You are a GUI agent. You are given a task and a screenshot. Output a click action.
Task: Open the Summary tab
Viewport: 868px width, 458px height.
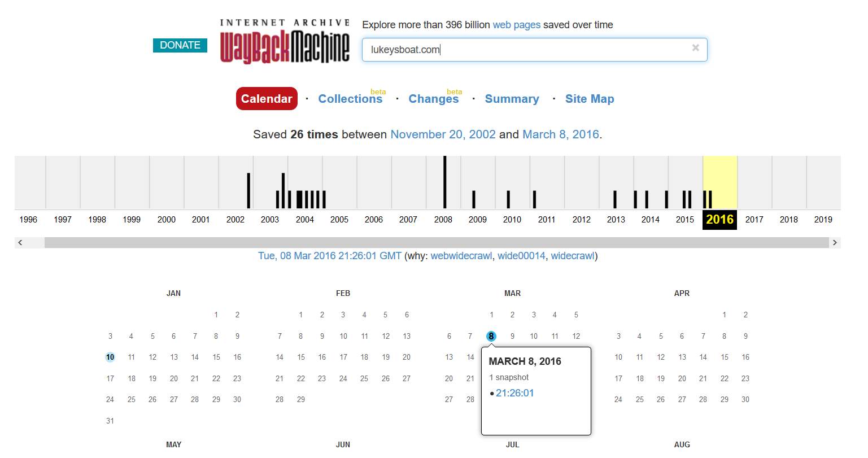[512, 99]
